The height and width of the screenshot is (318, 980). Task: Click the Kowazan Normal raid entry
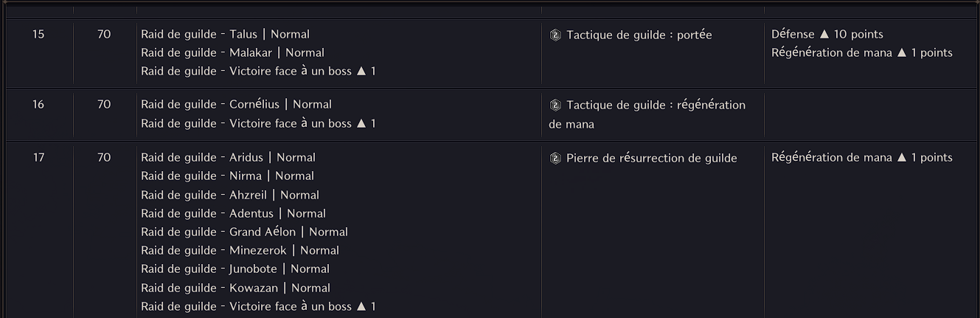[235, 288]
